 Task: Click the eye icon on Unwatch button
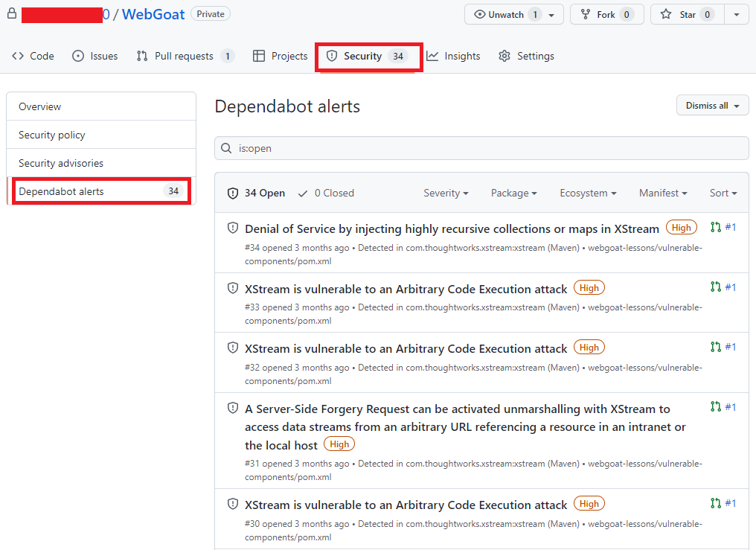[x=479, y=14]
